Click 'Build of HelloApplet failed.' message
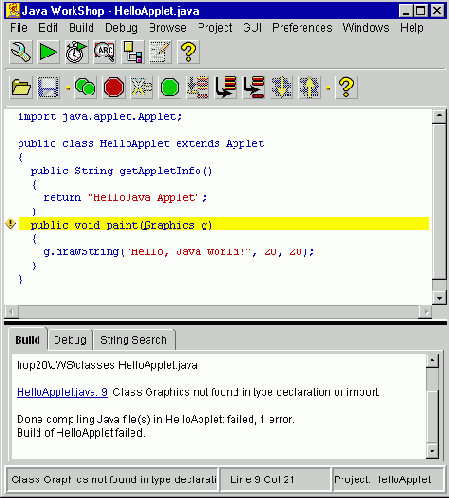The width and height of the screenshot is (449, 498). click(81, 433)
